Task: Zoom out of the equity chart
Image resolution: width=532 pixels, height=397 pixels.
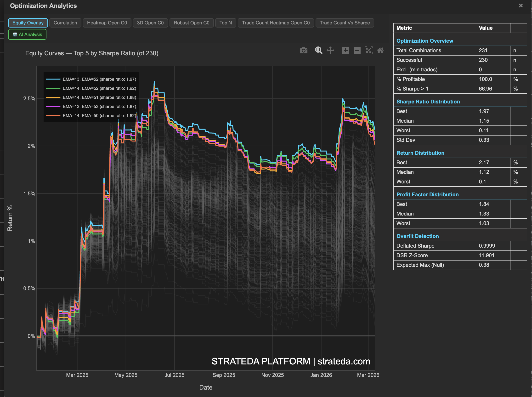Action: click(x=357, y=51)
